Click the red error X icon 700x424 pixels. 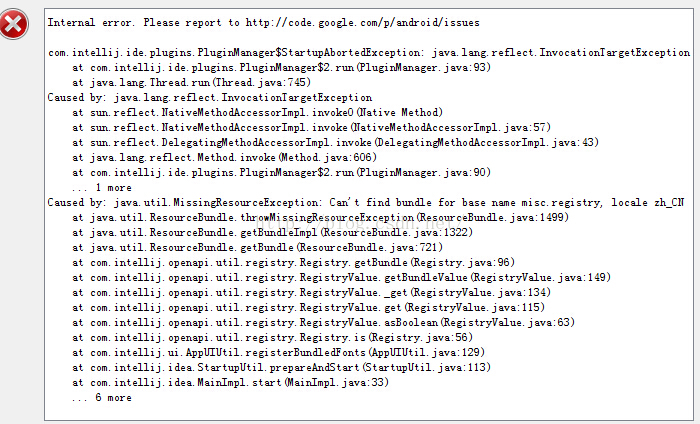click(14, 24)
